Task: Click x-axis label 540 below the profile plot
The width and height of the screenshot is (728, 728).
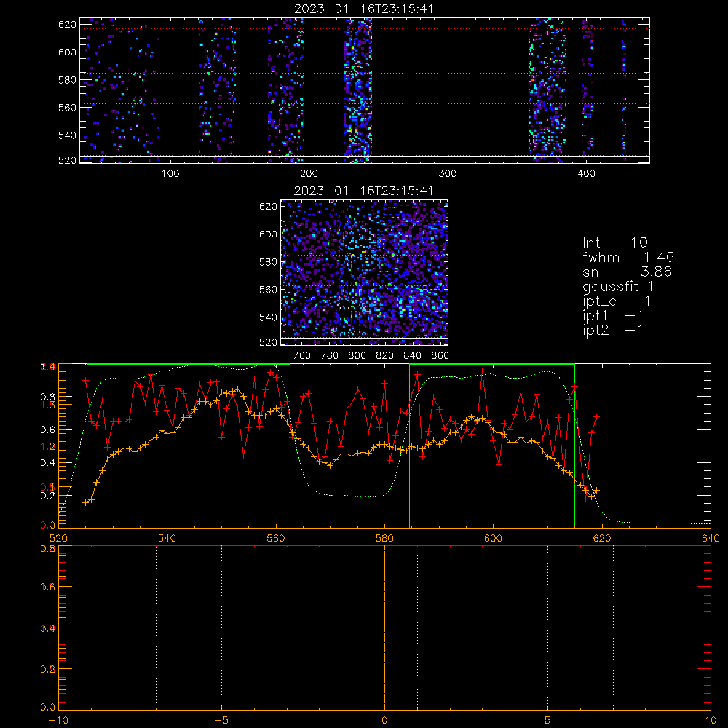Action: click(x=167, y=538)
